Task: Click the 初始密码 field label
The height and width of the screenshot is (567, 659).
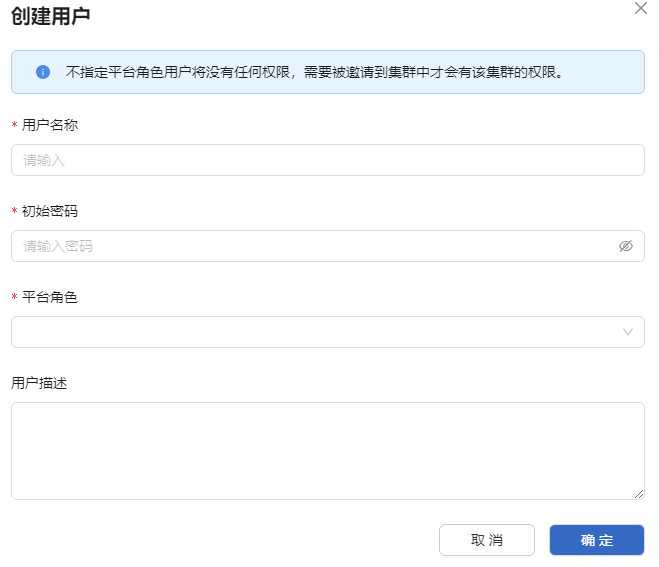Action: click(x=50, y=211)
